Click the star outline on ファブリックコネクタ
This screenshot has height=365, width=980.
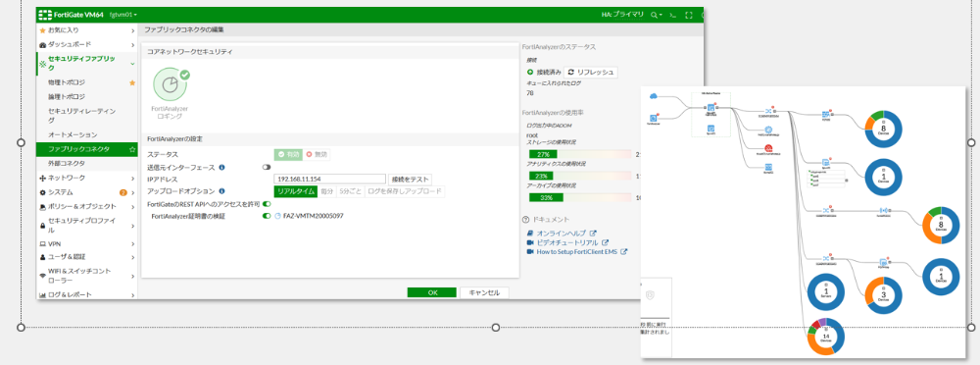[132, 149]
